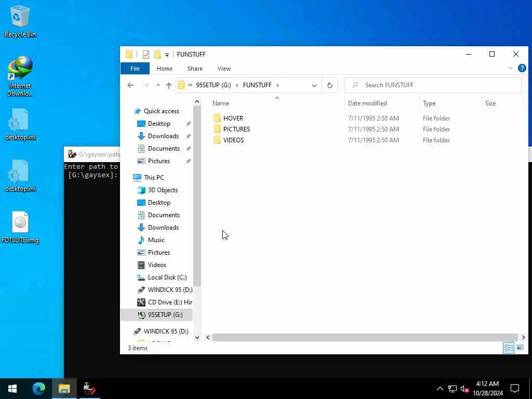Screen dimensions: 532x399
Task: Open the Customize Quick Access Toolbar arrow
Action: tap(167, 55)
